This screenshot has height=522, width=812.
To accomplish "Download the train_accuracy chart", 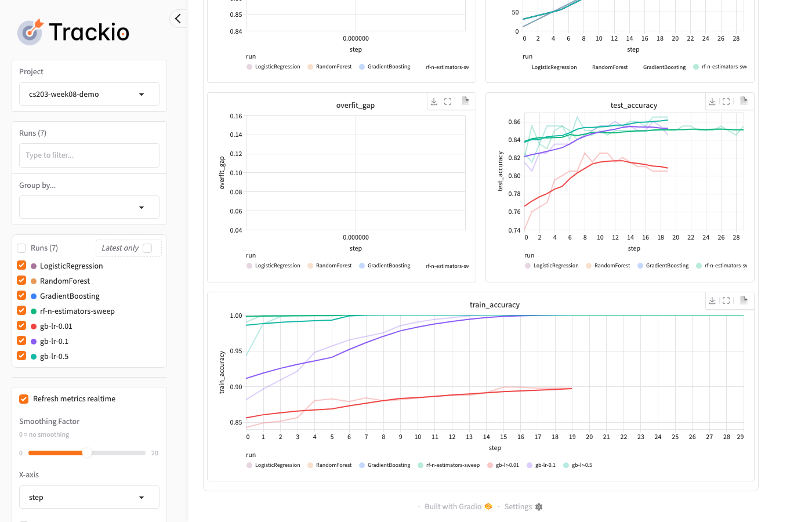I will 712,300.
